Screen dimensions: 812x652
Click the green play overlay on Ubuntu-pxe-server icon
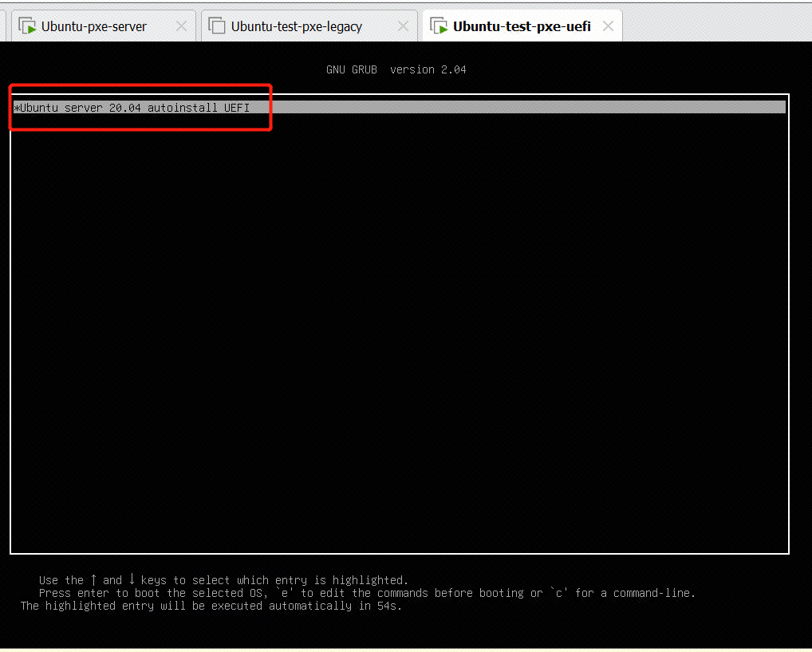click(30, 28)
